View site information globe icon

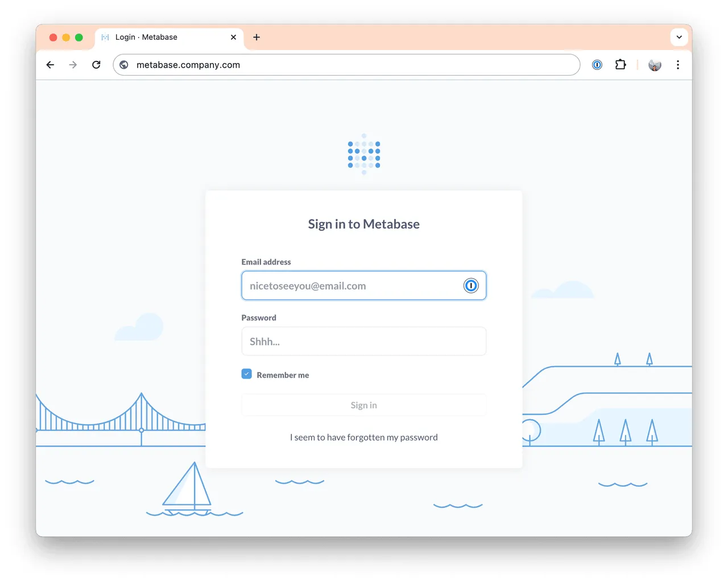point(124,65)
